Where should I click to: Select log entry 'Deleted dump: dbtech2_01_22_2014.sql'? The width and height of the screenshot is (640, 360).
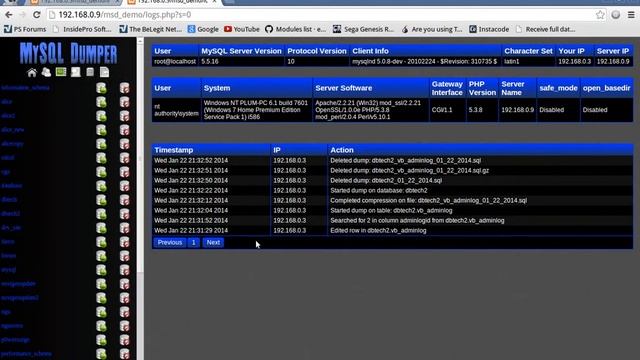[386, 180]
